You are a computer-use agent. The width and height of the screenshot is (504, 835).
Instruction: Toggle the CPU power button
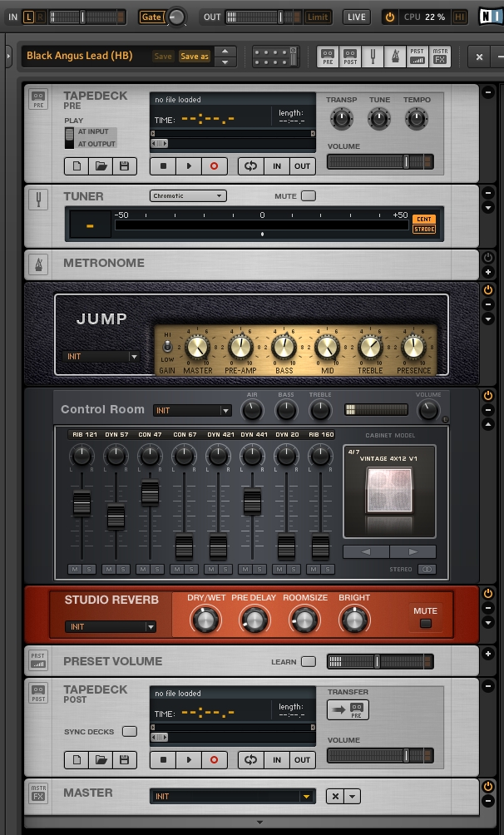tap(389, 17)
